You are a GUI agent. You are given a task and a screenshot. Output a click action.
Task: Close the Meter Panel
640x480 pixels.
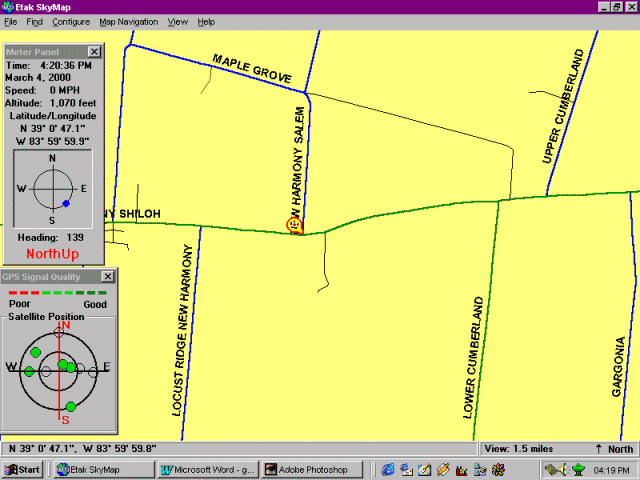click(94, 51)
